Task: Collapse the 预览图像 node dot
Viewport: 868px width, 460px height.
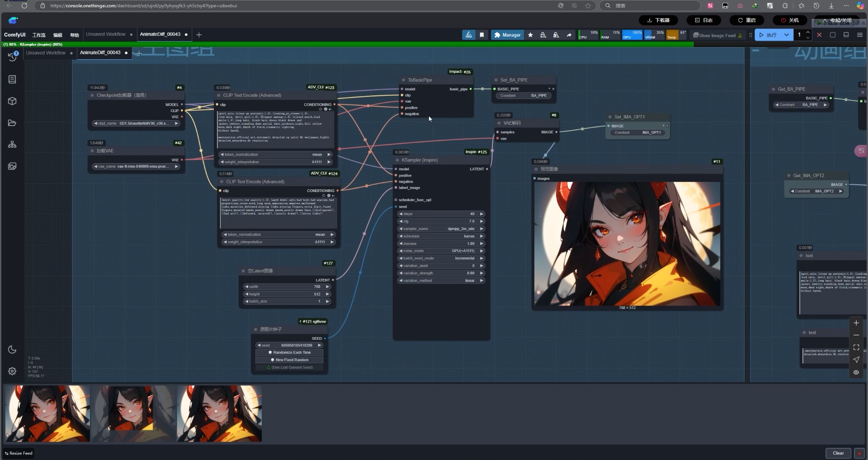Action: (x=536, y=169)
